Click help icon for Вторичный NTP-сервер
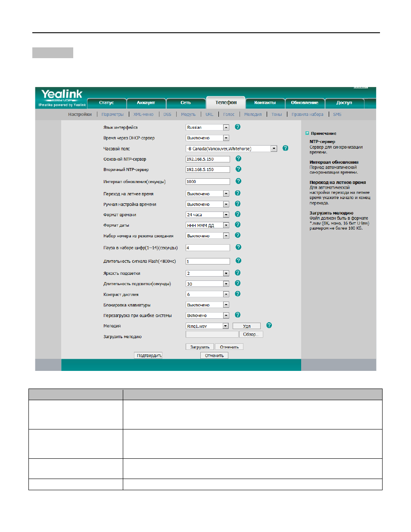411x532 pixels. pos(238,169)
